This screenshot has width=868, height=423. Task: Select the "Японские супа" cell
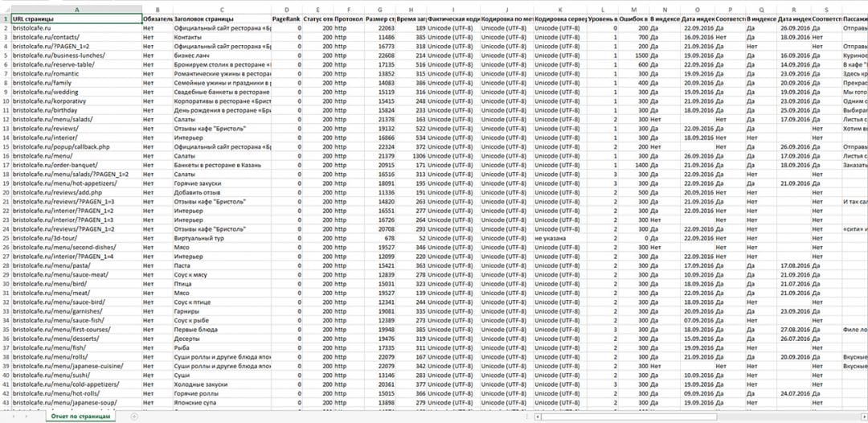pos(222,403)
